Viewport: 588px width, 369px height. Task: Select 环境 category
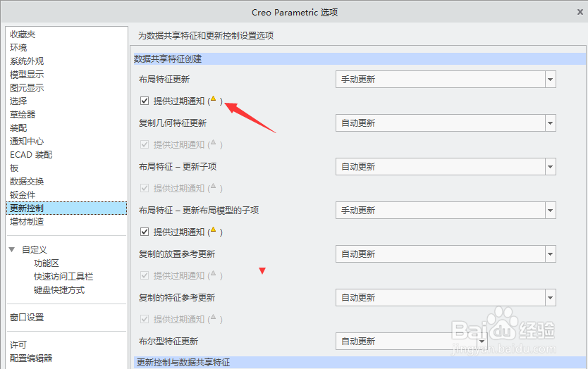click(x=18, y=48)
